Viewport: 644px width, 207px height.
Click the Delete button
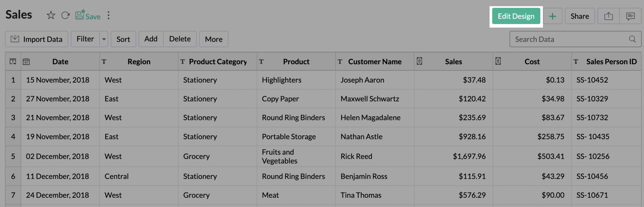click(180, 39)
